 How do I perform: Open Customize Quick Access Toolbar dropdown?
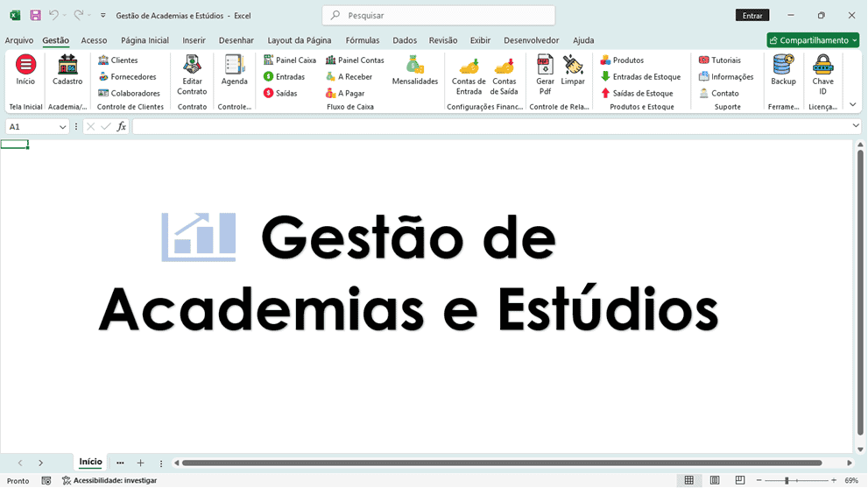click(x=103, y=16)
